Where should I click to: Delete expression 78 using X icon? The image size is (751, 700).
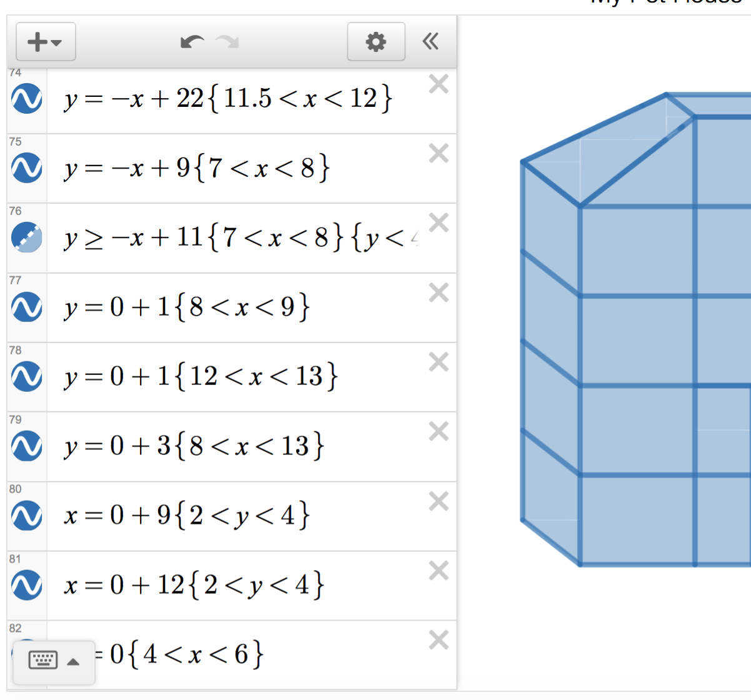[x=439, y=362]
